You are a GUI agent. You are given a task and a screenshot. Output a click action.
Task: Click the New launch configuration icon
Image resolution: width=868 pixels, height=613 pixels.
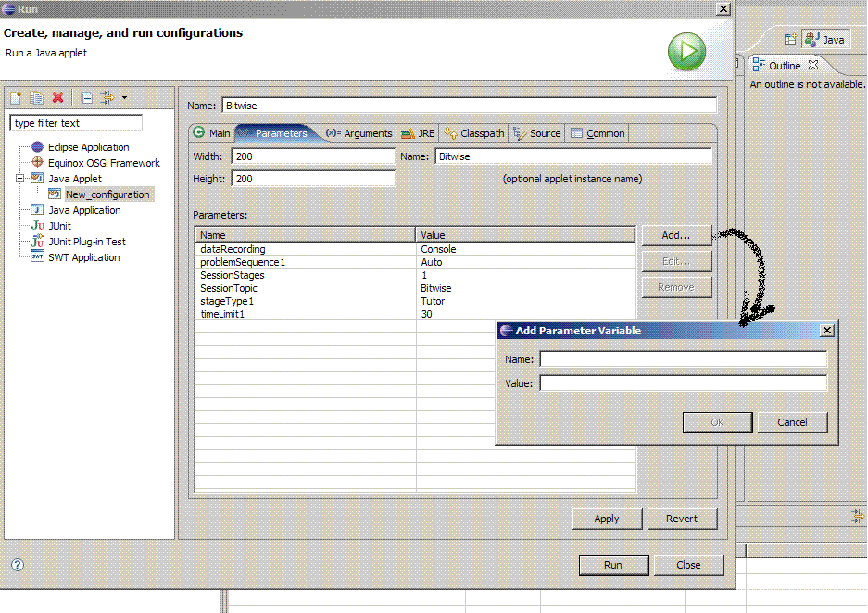point(16,98)
